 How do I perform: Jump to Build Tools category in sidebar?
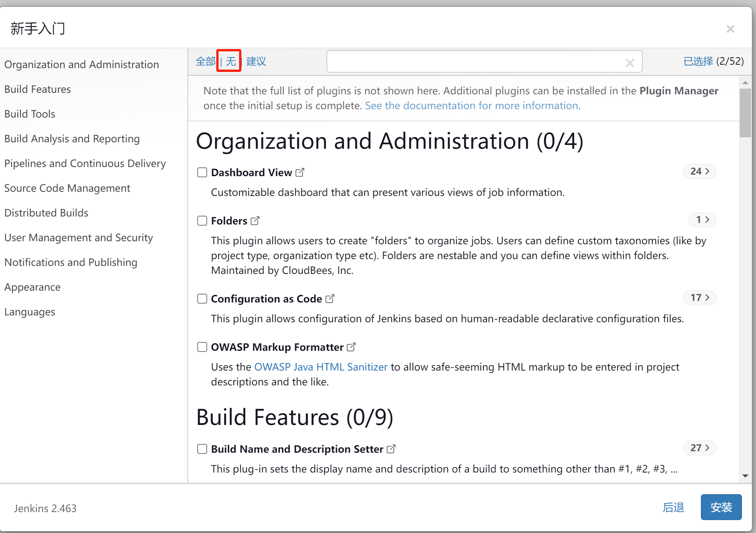[30, 114]
